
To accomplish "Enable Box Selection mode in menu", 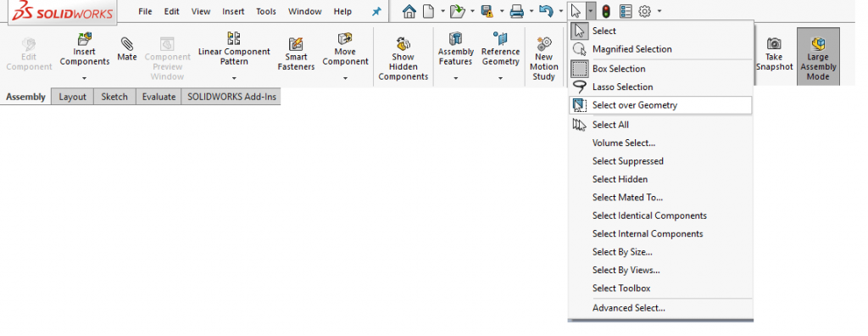I will [661, 69].
